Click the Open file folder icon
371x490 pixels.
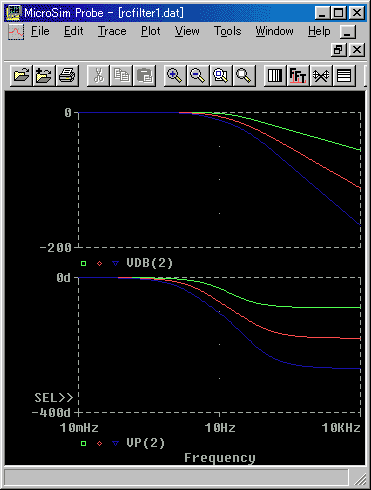click(x=21, y=75)
